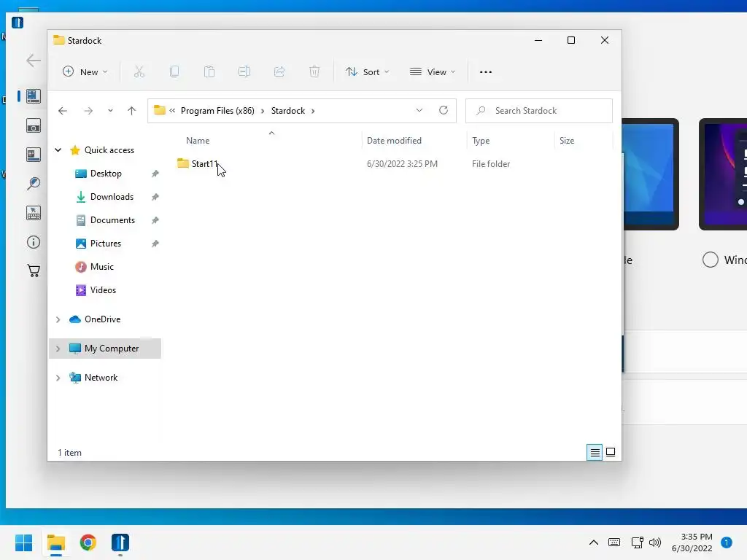Sort by Date modified column header
This screenshot has height=560, width=747.
394,141
